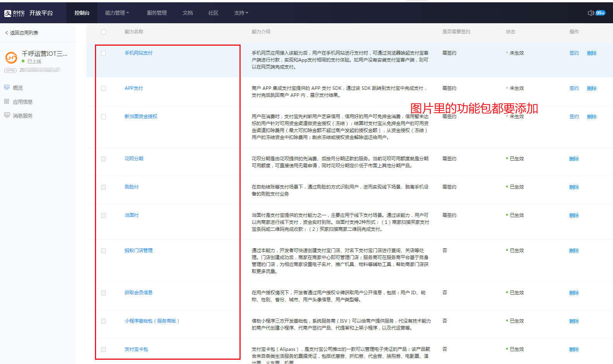Click 已生效 status of 花呗分期
This screenshot has height=364, width=613.
click(517, 159)
